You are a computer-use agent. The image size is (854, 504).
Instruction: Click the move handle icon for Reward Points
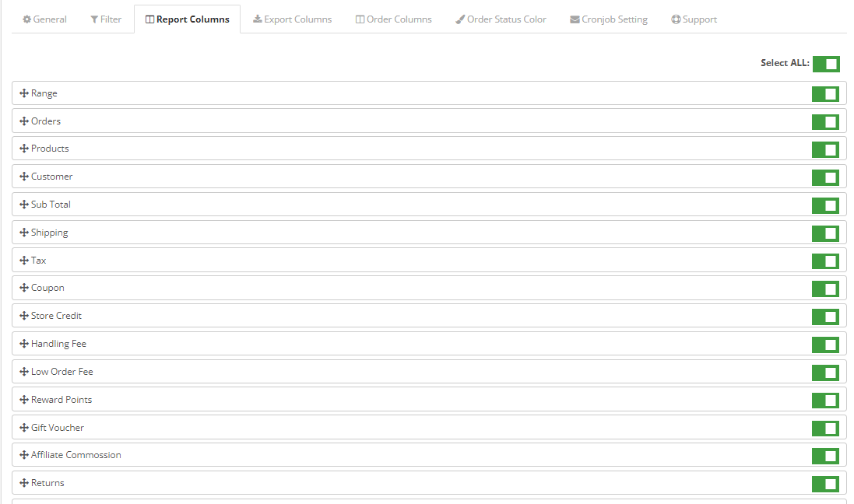tap(24, 400)
